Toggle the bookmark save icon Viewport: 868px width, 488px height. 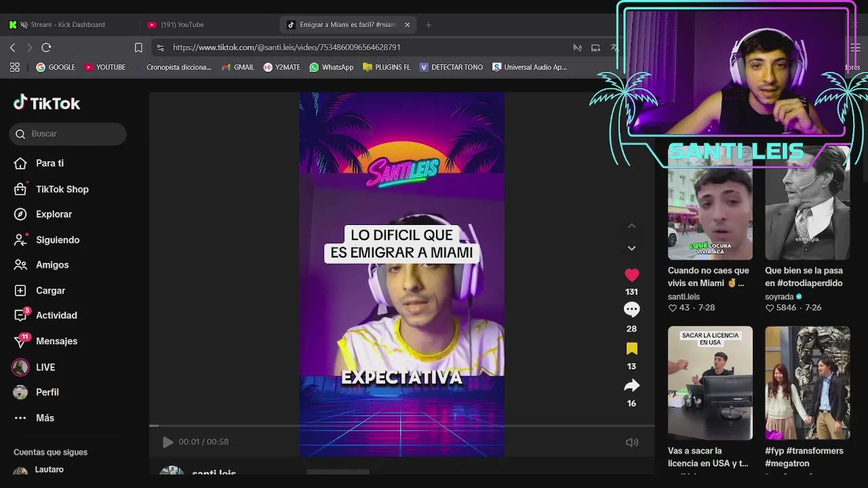(631, 348)
